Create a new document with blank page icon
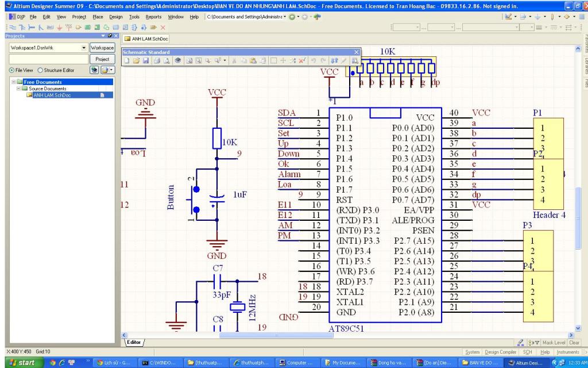This screenshot has width=588, height=368. [128, 60]
